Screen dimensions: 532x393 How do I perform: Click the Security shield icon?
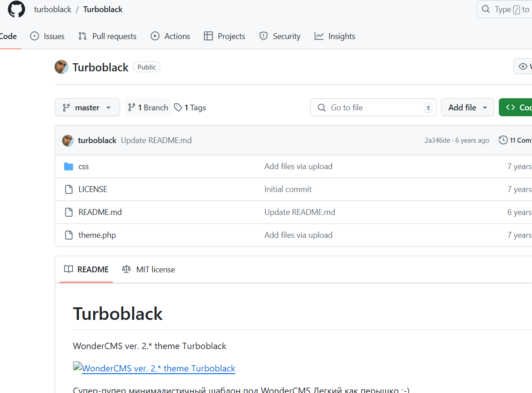pyautogui.click(x=263, y=36)
